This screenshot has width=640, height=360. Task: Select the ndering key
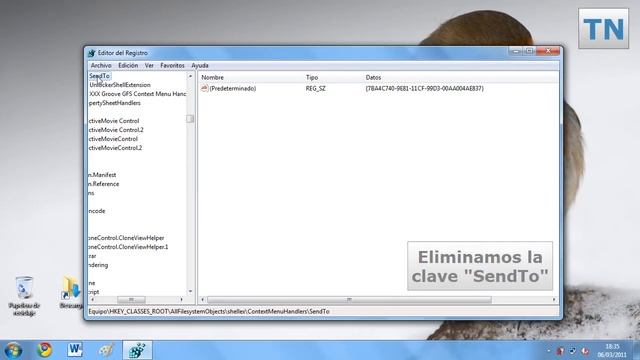(98, 265)
